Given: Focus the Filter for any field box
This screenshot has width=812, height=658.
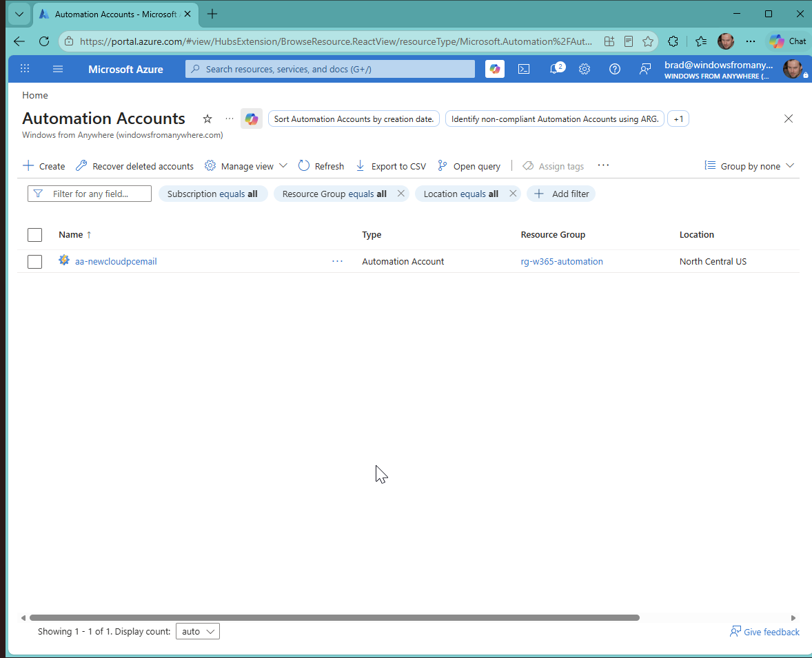Looking at the screenshot, I should coord(90,194).
